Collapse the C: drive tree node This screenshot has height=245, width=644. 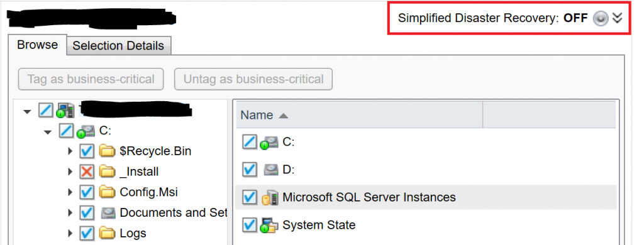coord(48,132)
